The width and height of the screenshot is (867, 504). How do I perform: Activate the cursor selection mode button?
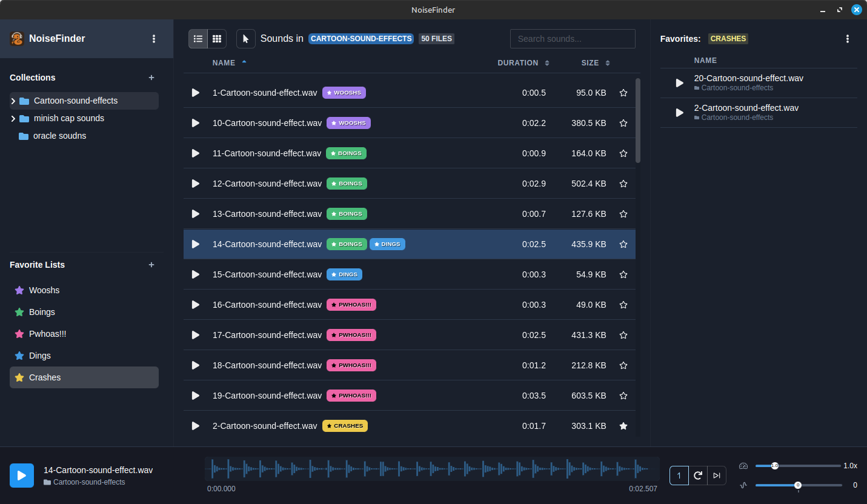246,39
